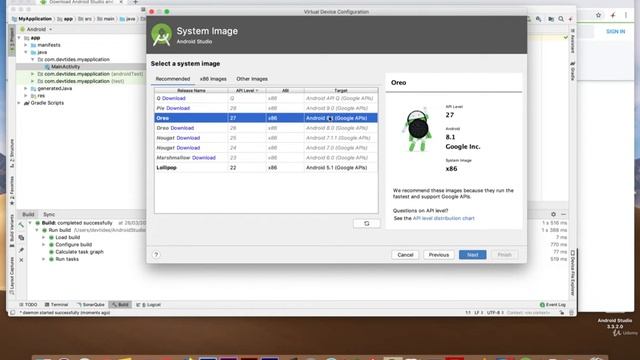
Task: Open the Logcat tool window tab
Action: click(149, 304)
